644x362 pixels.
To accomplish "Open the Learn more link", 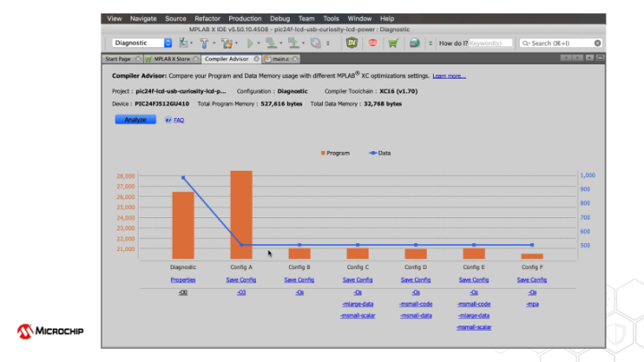I will 449,76.
